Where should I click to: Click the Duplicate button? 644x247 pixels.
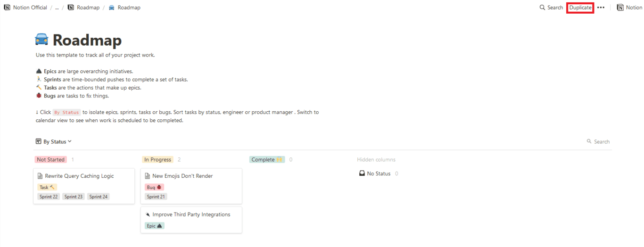tap(580, 8)
